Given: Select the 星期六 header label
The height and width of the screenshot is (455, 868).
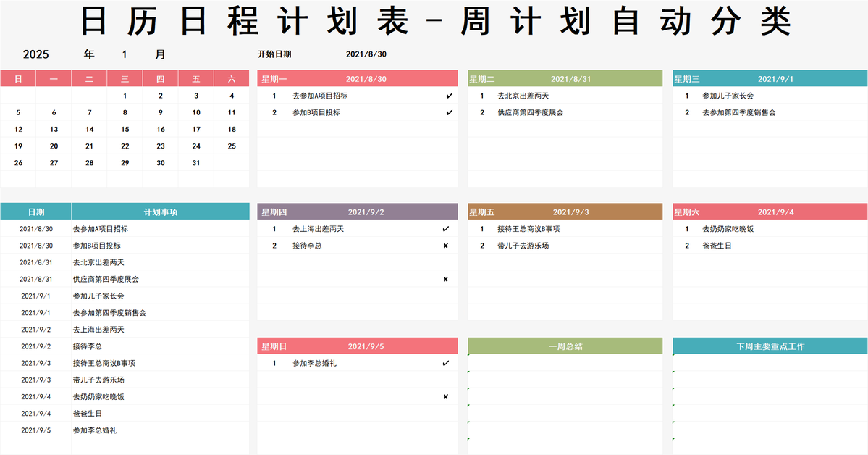Looking at the screenshot, I should pos(686,212).
